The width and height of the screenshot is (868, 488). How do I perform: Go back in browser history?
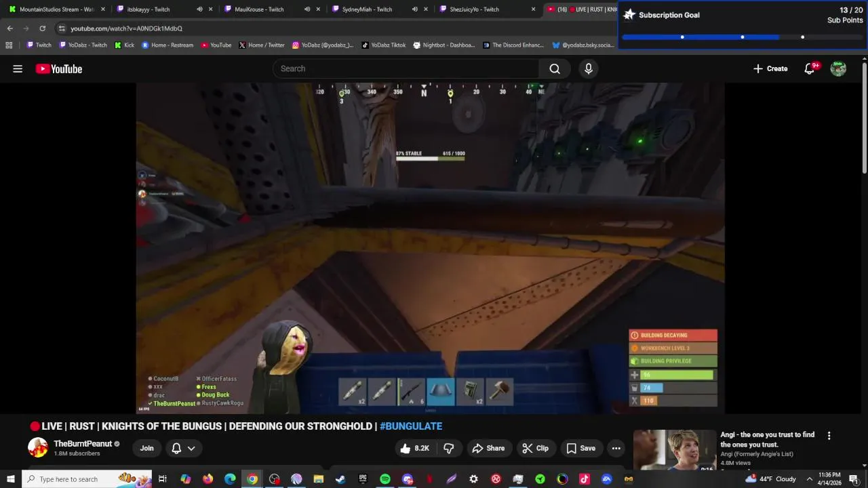pyautogui.click(x=9, y=28)
